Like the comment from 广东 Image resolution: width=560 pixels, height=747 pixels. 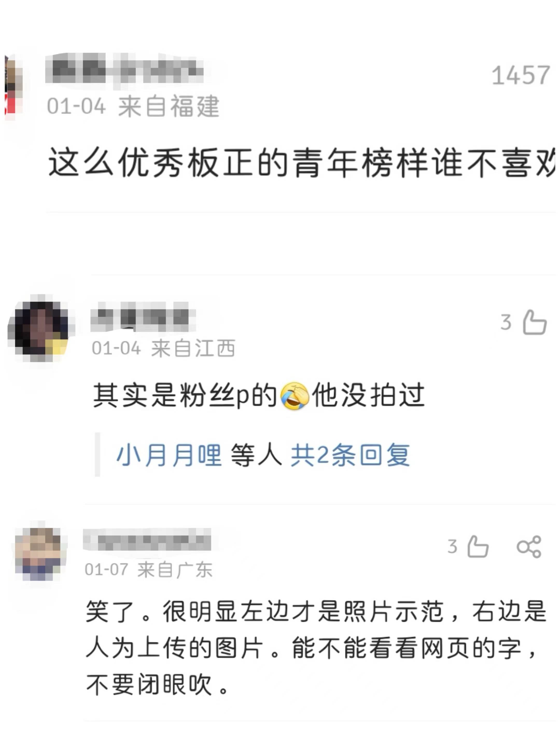tap(478, 547)
